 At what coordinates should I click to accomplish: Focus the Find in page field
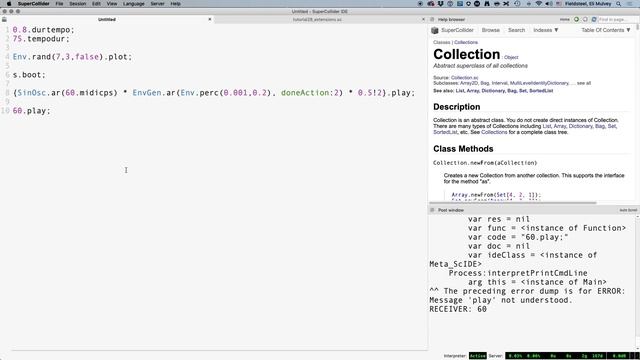[x=618, y=20]
